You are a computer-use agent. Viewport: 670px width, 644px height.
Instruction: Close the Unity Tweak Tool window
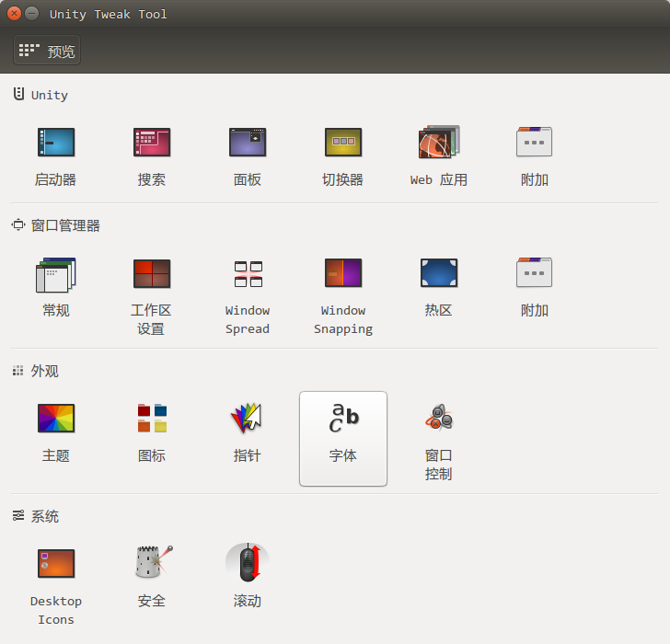coord(14,14)
